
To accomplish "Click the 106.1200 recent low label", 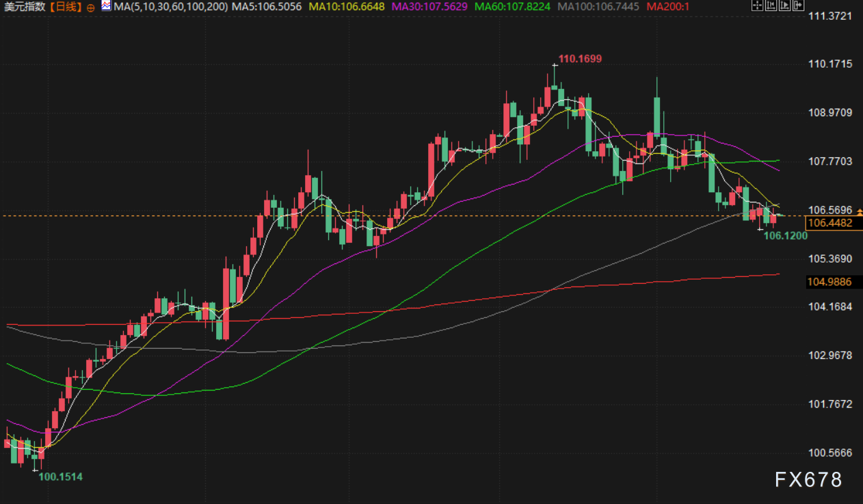I will (x=786, y=236).
